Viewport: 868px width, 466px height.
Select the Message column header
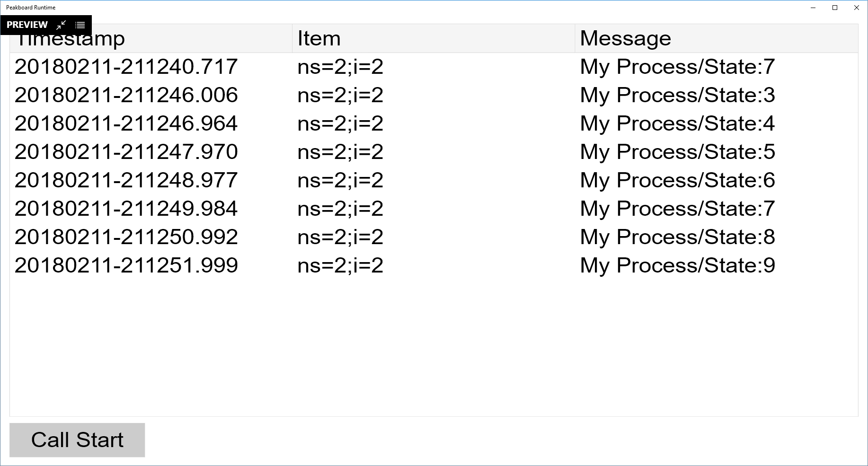(625, 38)
